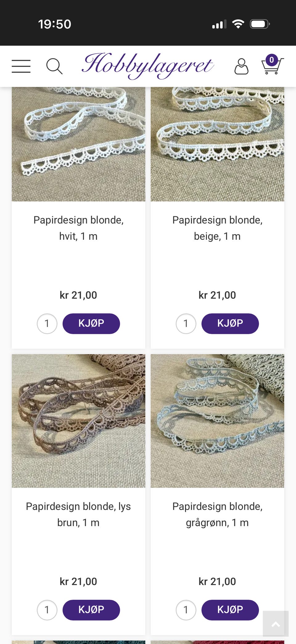This screenshot has height=644, width=296.
Task: Open the shopping cart icon
Action: 271,65
